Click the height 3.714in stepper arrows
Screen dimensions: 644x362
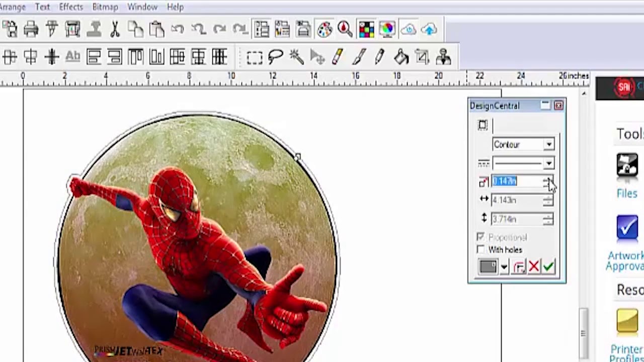tap(548, 219)
